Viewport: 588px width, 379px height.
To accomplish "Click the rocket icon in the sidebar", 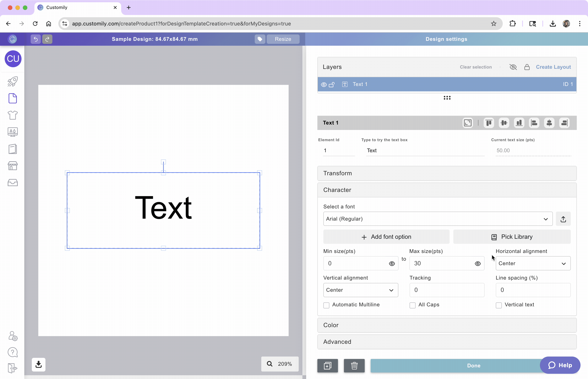I will (x=13, y=81).
